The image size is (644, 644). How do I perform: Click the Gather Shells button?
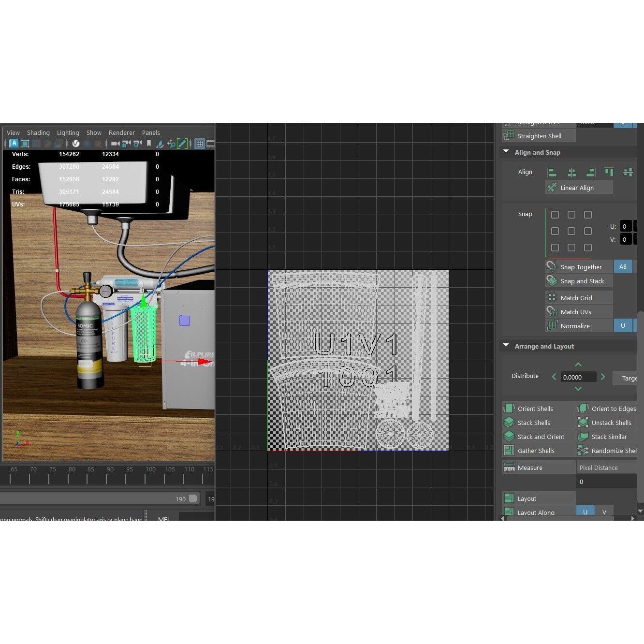[x=536, y=450]
